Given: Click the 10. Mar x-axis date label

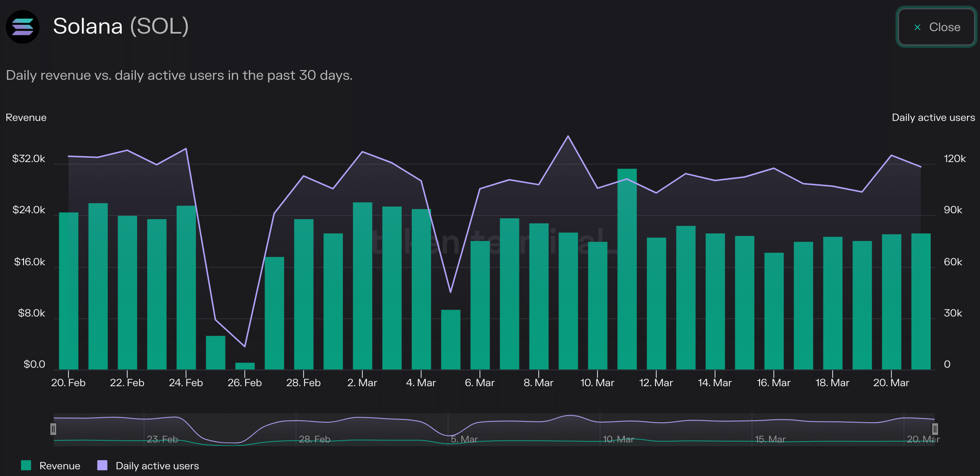Looking at the screenshot, I should [x=597, y=383].
